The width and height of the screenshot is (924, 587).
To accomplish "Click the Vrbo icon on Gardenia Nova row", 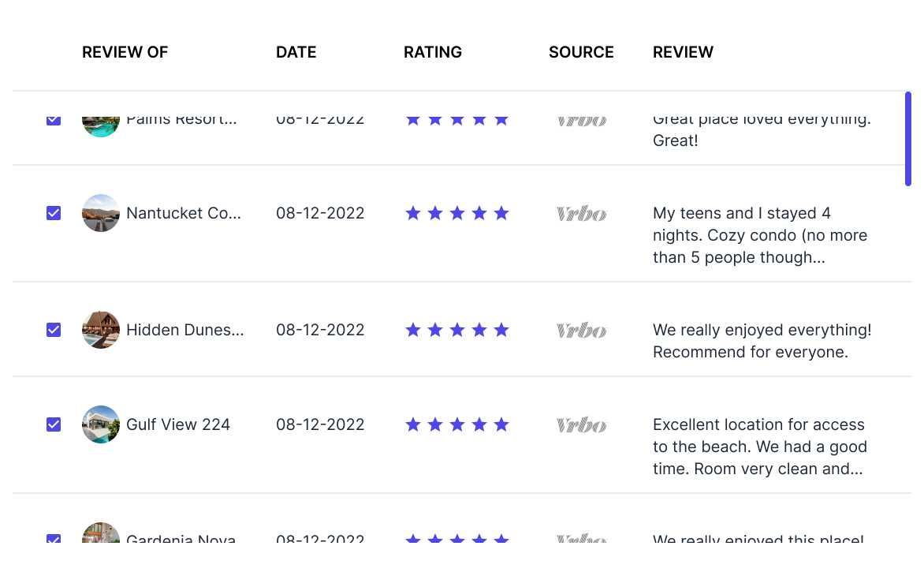I will 581,538.
